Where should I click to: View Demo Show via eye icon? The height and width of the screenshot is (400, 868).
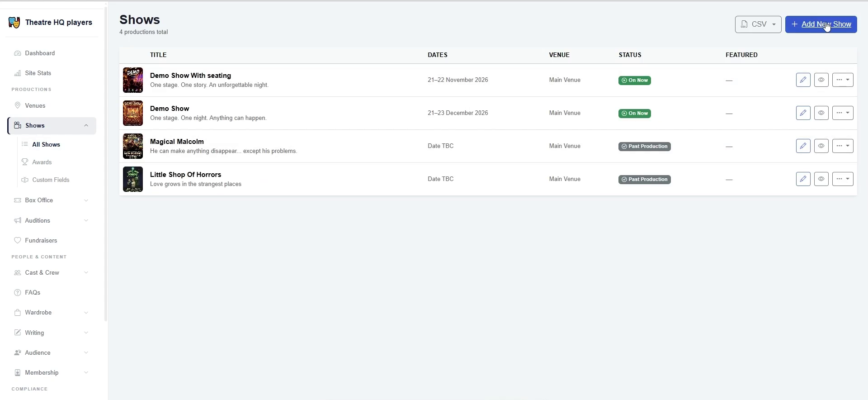821,113
